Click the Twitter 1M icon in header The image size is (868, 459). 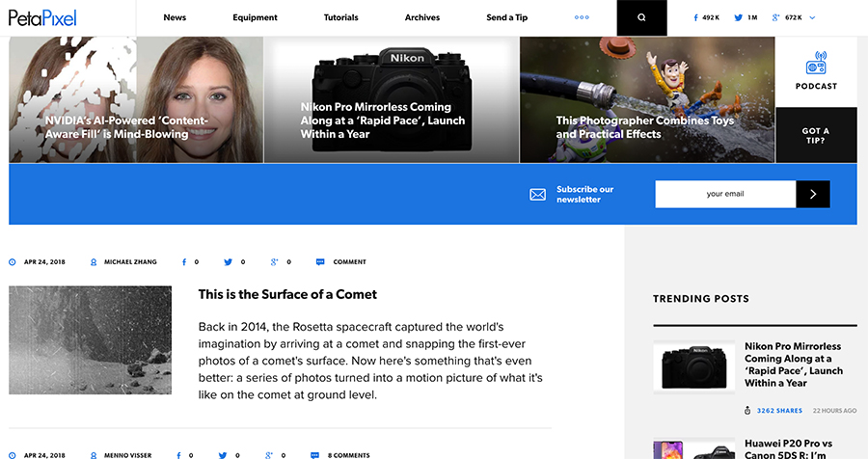click(x=738, y=17)
